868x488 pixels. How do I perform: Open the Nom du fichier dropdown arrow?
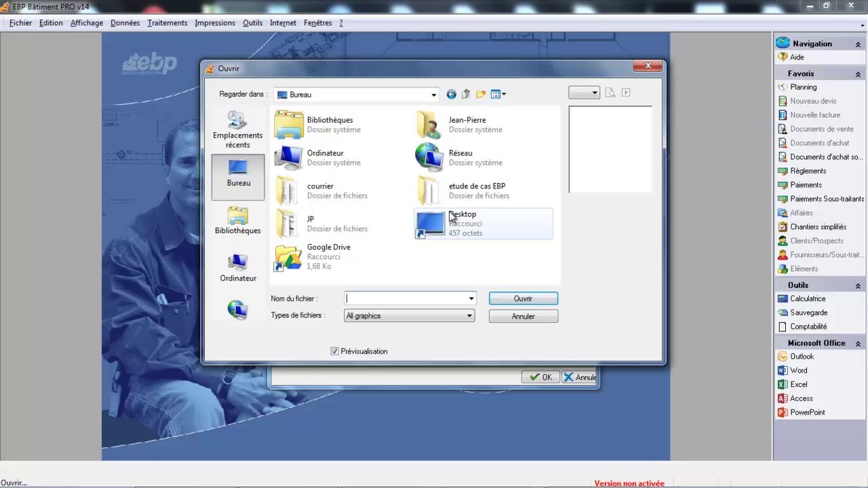[471, 299]
